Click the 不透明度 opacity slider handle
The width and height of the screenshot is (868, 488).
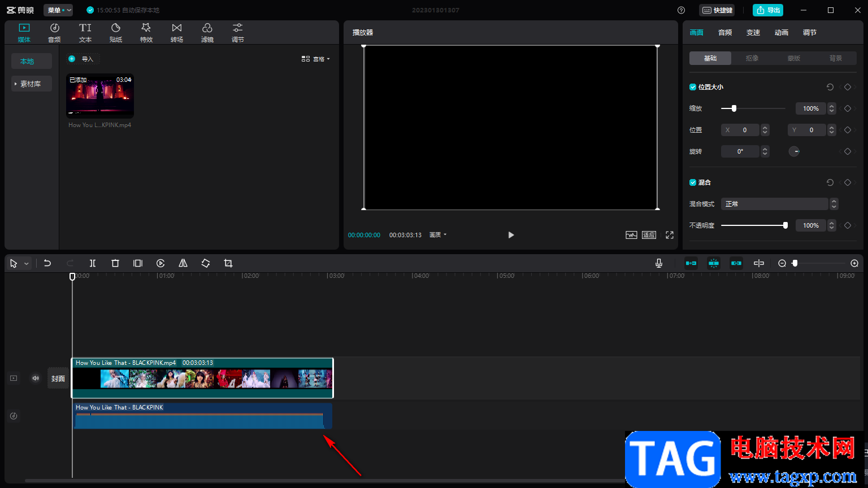click(785, 225)
